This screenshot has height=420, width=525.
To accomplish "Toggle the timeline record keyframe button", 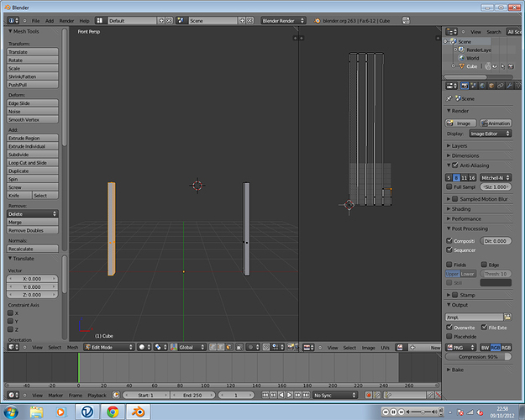I will 368,395.
